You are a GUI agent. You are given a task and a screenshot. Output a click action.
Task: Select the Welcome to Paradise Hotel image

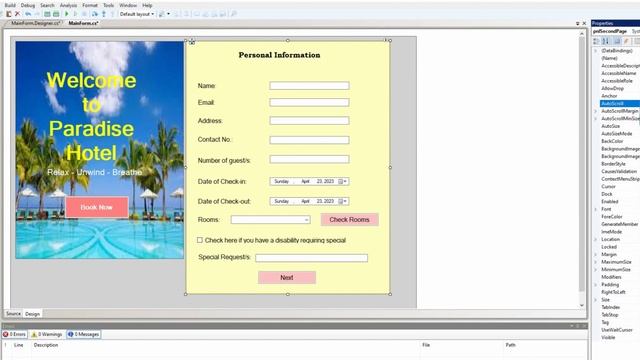pyautogui.click(x=100, y=150)
